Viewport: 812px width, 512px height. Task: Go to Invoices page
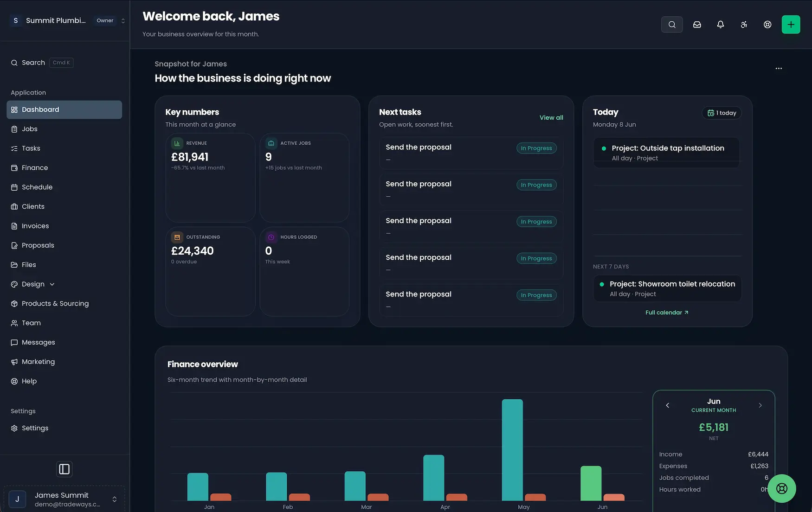click(x=64, y=226)
